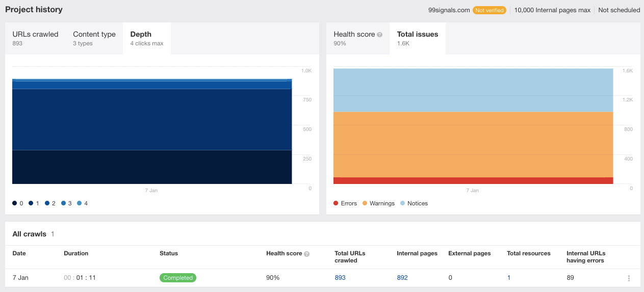
Task: Open the 893 total URLs crawled link
Action: 340,278
